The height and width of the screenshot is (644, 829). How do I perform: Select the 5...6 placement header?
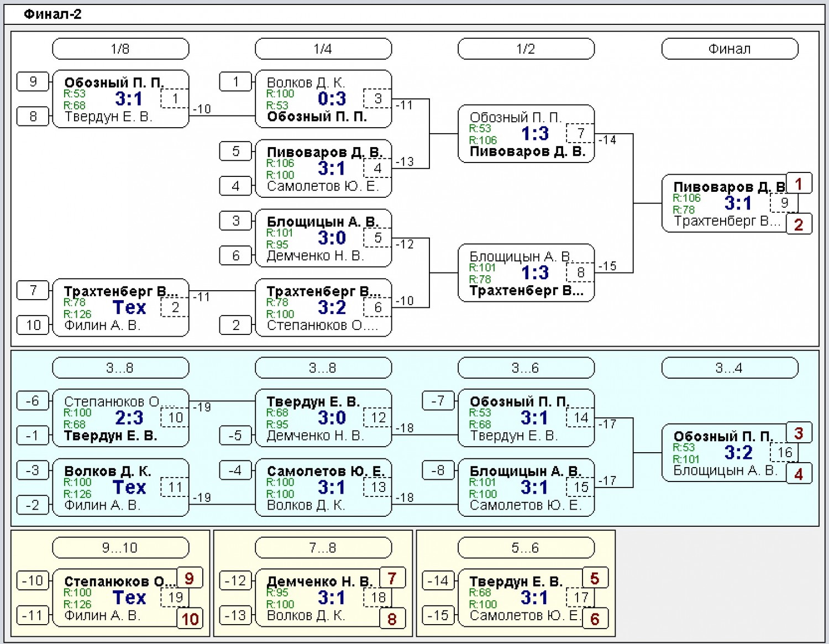coord(526,548)
